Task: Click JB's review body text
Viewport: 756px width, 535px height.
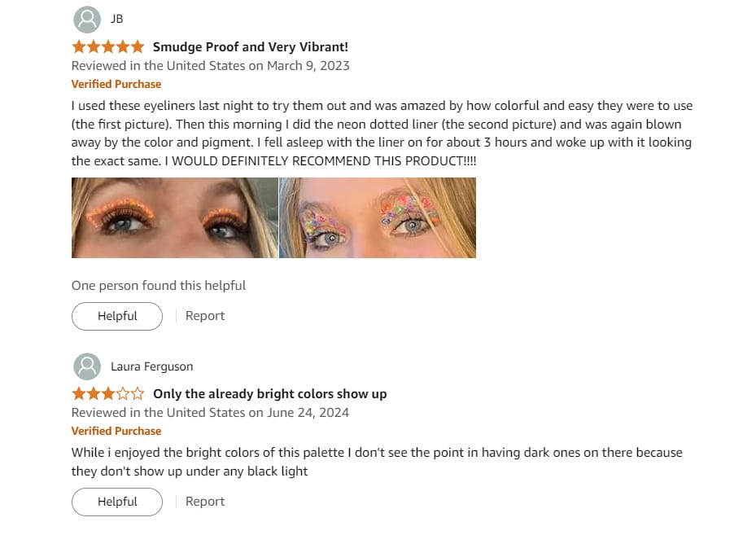Action: point(382,134)
